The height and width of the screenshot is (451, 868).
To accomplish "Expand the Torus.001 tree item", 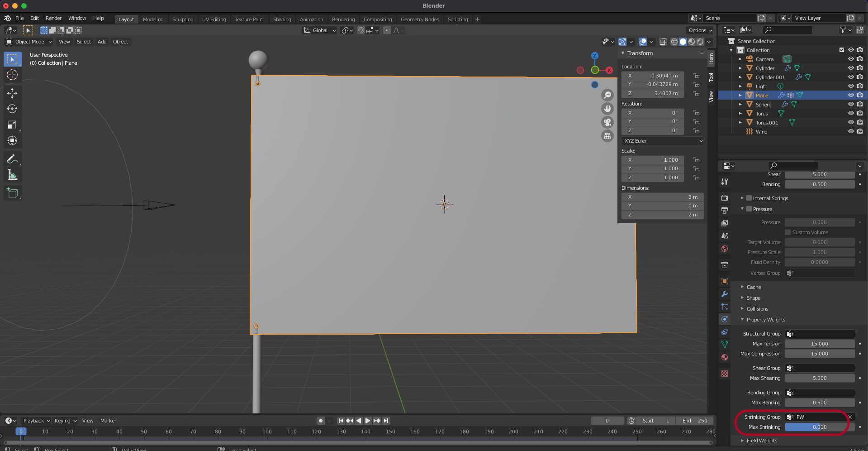I will (x=740, y=122).
